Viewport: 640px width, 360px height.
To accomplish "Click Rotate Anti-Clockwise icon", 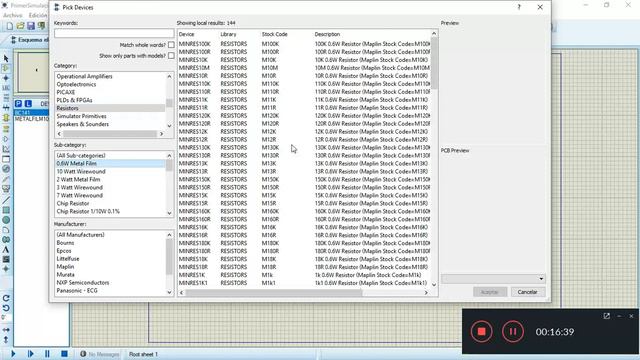I will pos(6,308).
